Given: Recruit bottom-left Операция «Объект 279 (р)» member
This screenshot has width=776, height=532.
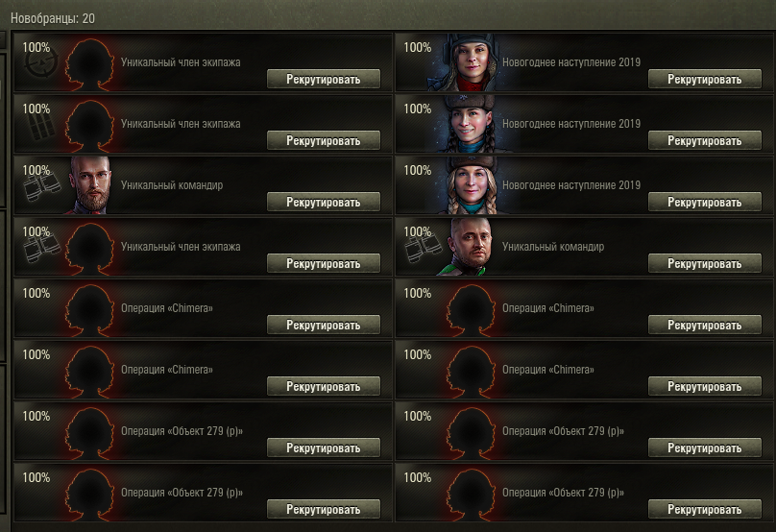Looking at the screenshot, I should (x=324, y=509).
